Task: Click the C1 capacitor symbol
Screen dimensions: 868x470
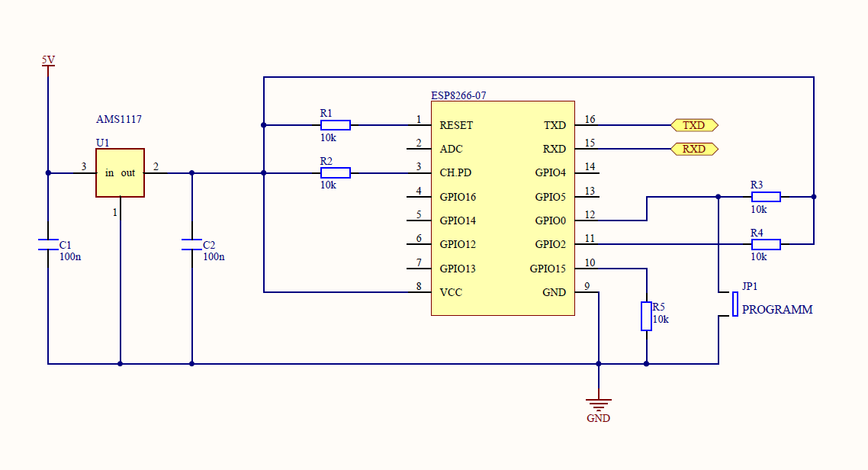Action: [x=48, y=244]
